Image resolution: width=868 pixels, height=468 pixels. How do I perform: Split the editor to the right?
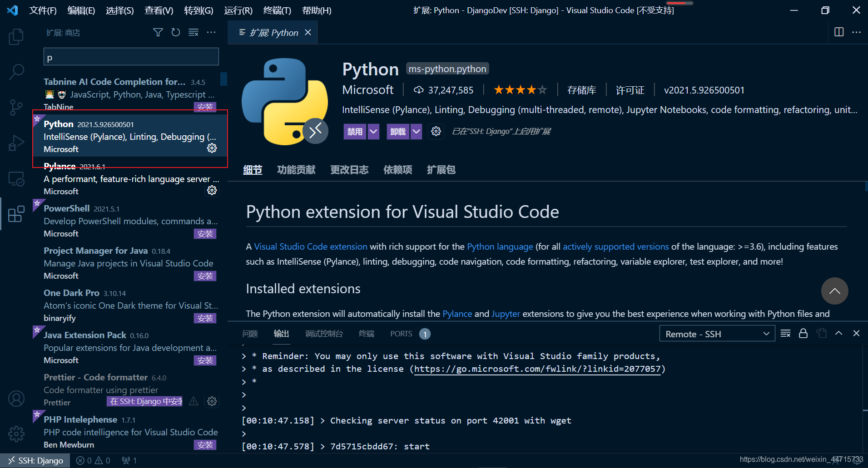point(839,32)
